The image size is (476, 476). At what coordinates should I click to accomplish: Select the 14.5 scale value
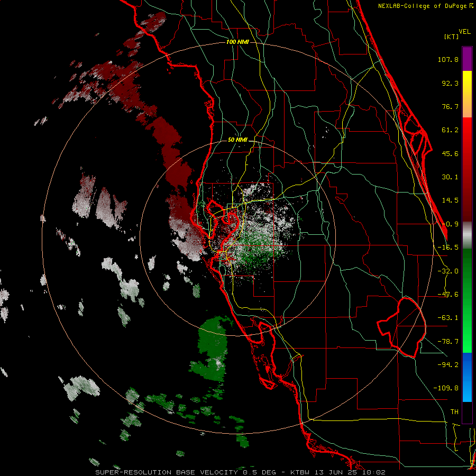(450, 200)
